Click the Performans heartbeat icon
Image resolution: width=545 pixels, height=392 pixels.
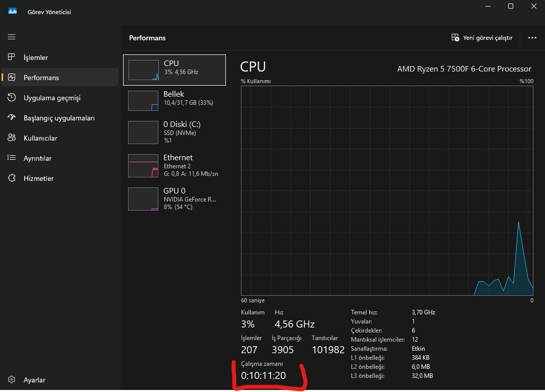pos(12,77)
